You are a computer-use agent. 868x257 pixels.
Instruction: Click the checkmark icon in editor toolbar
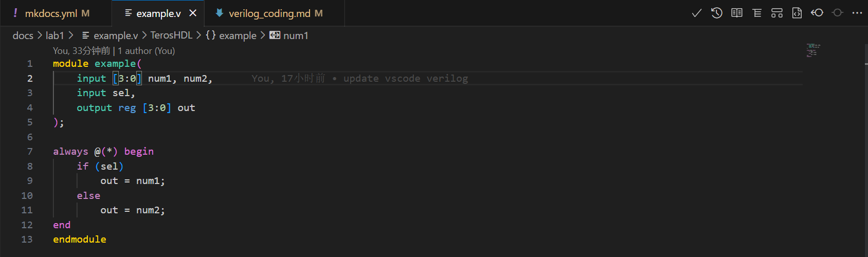(x=697, y=13)
